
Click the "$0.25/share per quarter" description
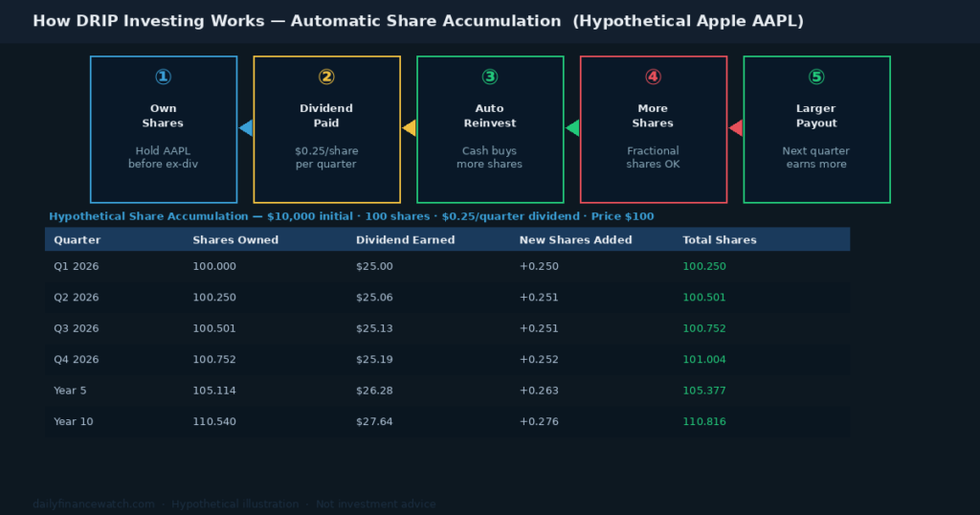(x=326, y=158)
